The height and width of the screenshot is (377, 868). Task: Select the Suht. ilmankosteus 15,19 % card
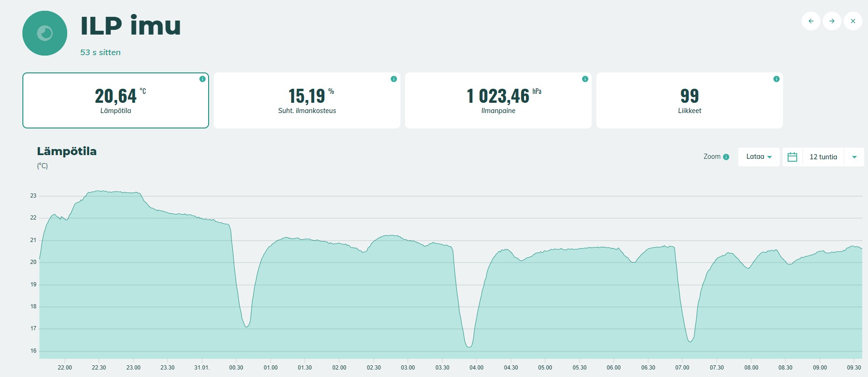pos(307,100)
